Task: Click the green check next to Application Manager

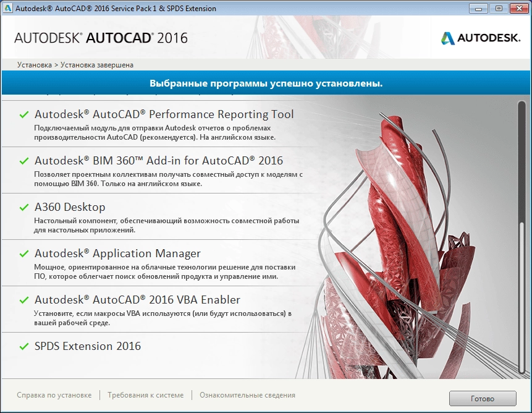Action: [24, 254]
